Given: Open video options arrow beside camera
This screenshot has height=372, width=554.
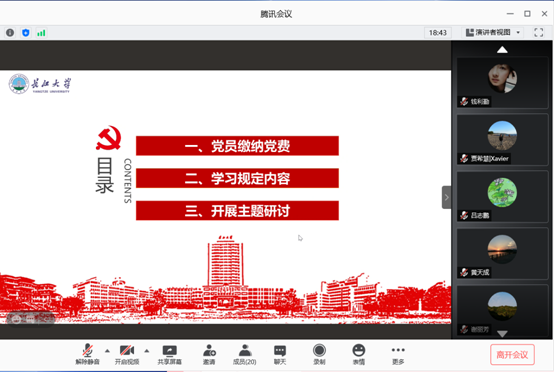Looking at the screenshot, I should pyautogui.click(x=147, y=351).
